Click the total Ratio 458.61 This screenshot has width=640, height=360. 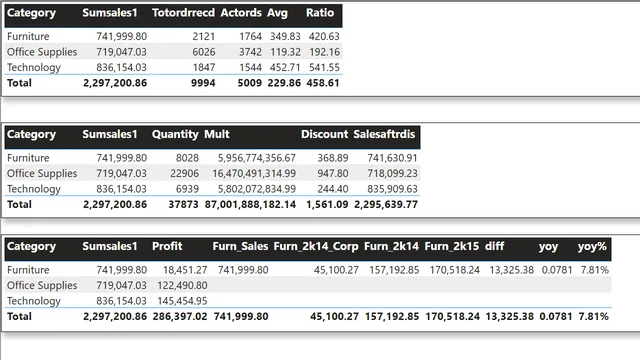click(323, 83)
